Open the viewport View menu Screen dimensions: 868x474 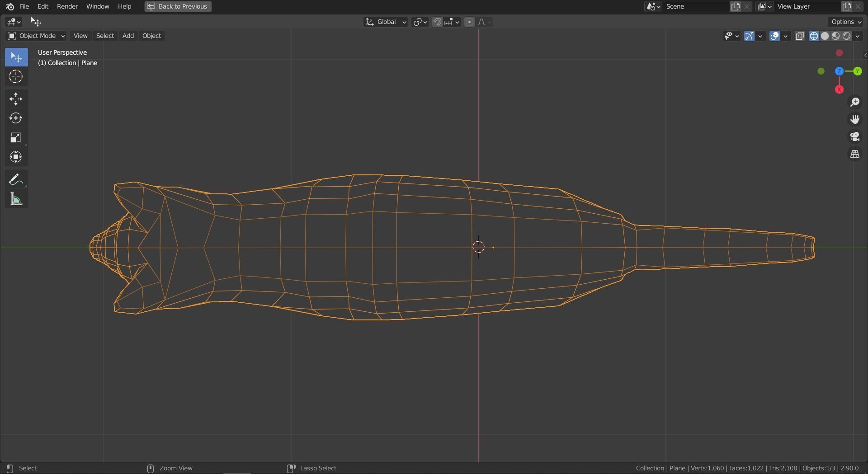80,36
